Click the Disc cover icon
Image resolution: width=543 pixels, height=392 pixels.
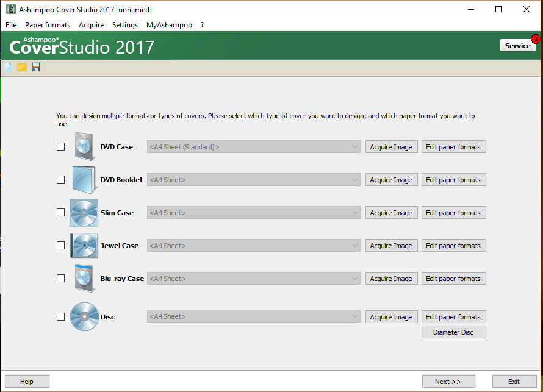click(x=84, y=316)
